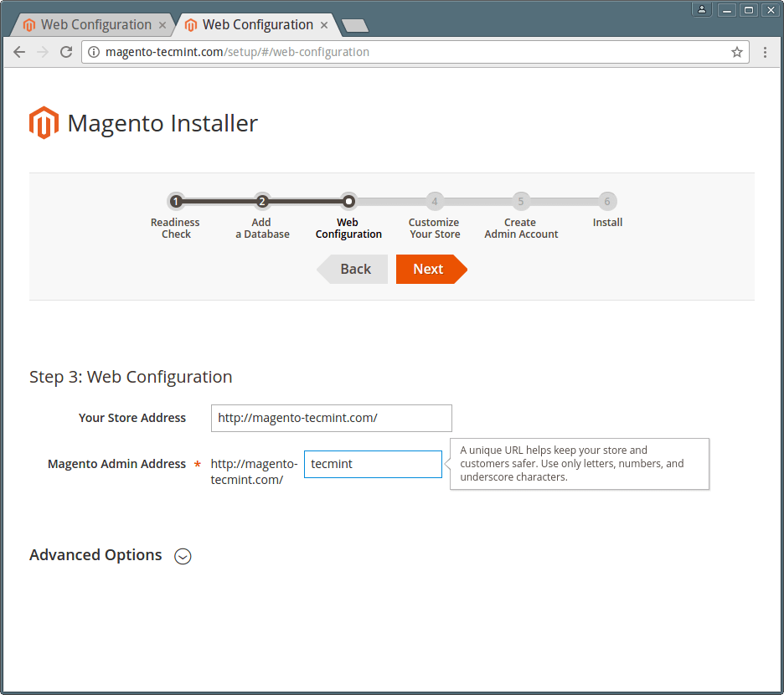
Task: Proceed with the orange Next button
Action: point(431,269)
